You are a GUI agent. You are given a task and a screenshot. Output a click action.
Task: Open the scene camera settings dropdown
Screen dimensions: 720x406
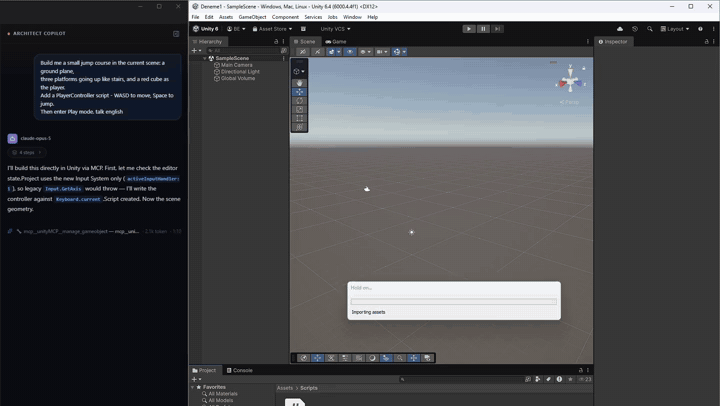[382, 52]
